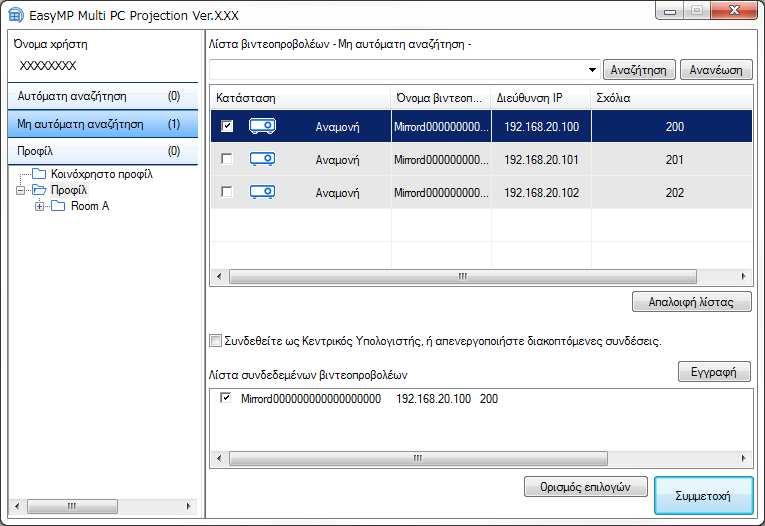Select the Αυτόματη αναζήτηση tab
The width and height of the screenshot is (765, 526).
[103, 96]
